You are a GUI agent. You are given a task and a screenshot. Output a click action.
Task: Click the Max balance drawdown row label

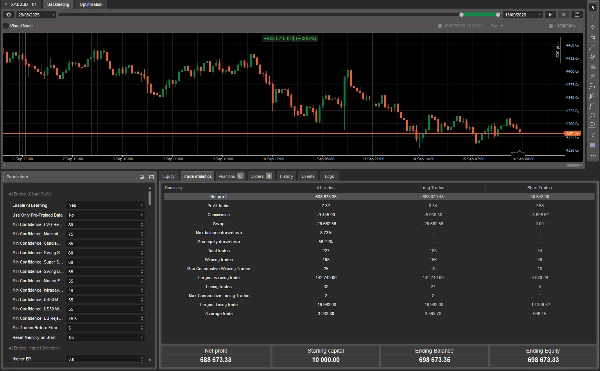coord(218,233)
